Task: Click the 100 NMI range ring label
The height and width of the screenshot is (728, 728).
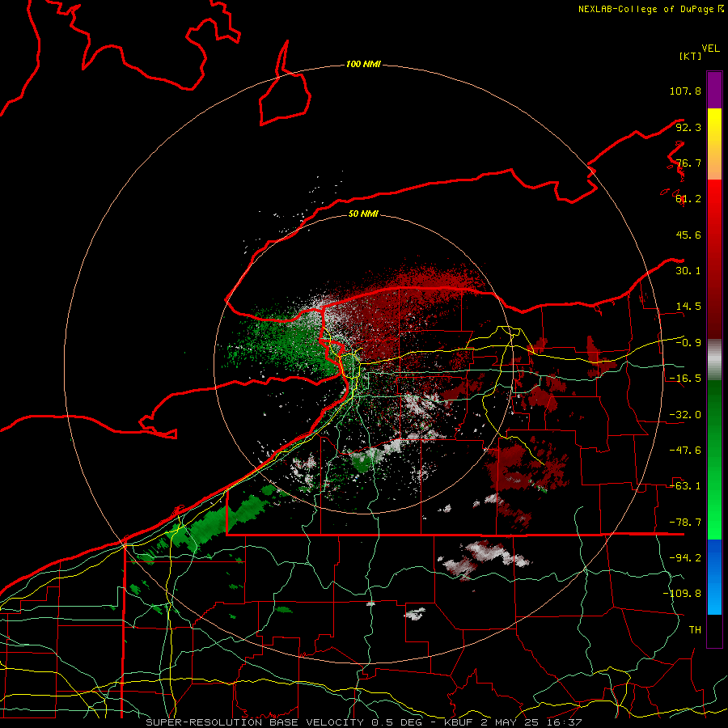Action: (x=363, y=64)
